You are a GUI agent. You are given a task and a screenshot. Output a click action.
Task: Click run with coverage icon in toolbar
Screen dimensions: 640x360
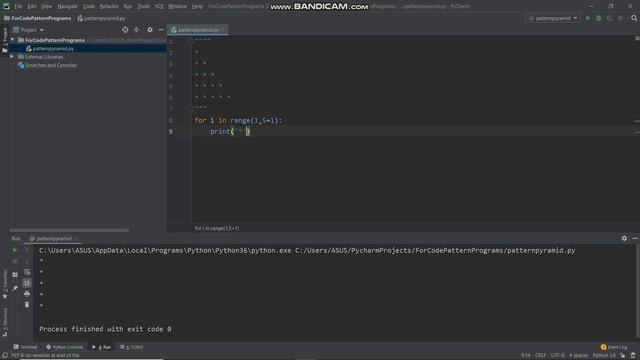pyautogui.click(x=609, y=18)
